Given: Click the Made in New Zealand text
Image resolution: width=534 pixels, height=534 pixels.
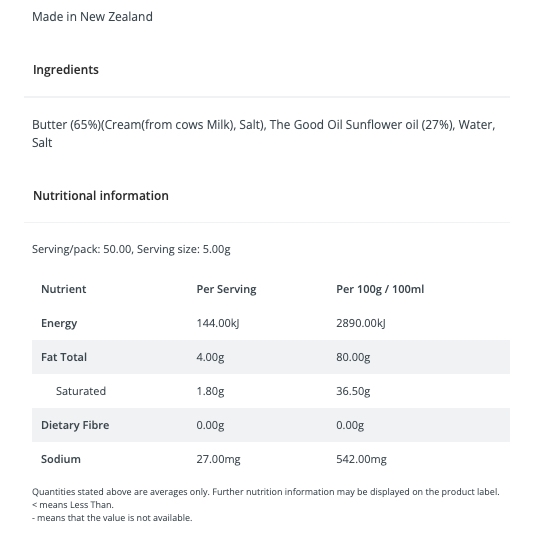Looking at the screenshot, I should 92,16.
